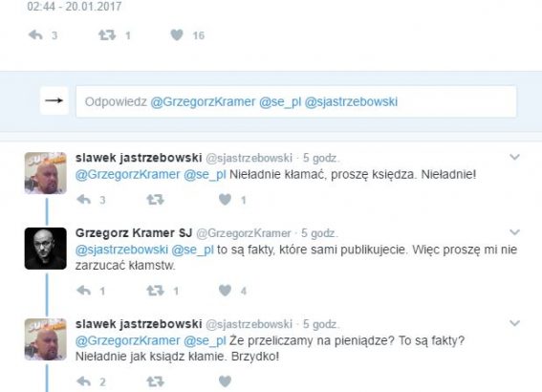Open options chevron on first slawek jastrzebowski tweet
542x392 pixels.
(514, 158)
